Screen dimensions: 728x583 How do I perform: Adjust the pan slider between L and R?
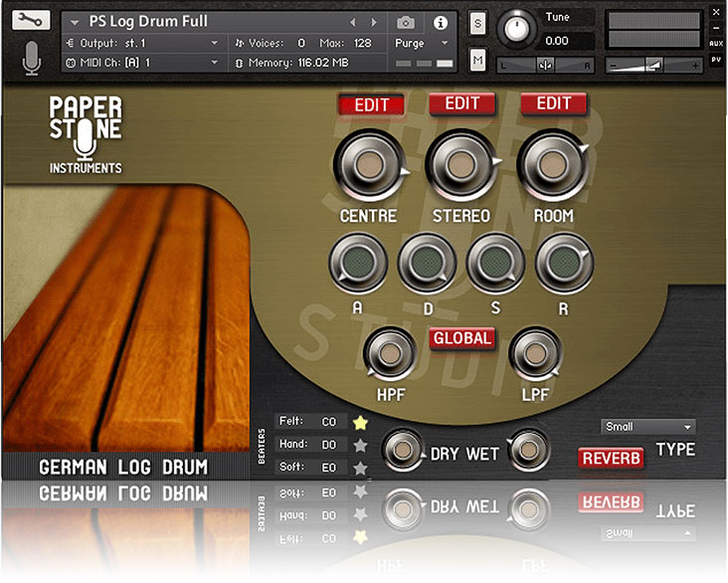tap(546, 65)
